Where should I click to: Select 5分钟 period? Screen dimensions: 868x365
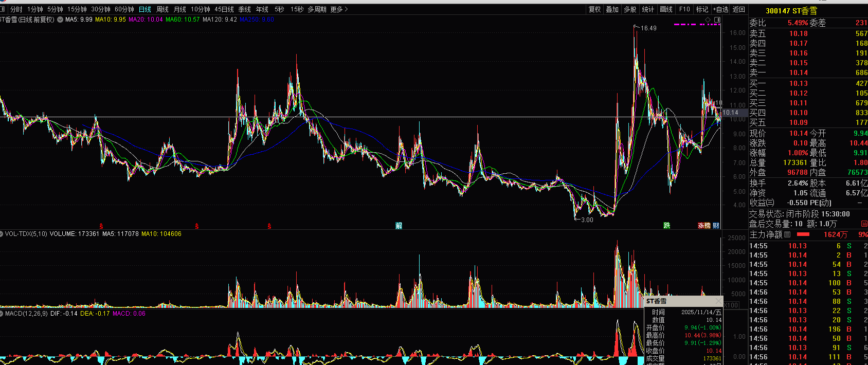[x=55, y=9]
